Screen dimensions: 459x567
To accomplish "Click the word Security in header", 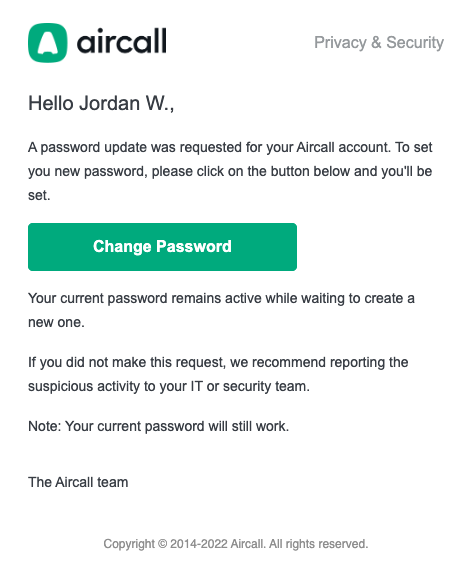I will (x=415, y=43).
